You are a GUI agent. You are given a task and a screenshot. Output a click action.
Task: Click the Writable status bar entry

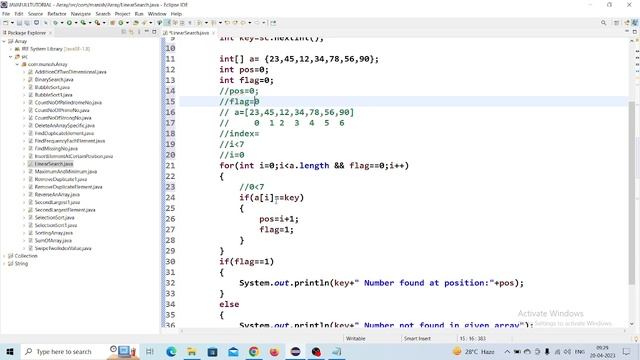pyautogui.click(x=356, y=338)
